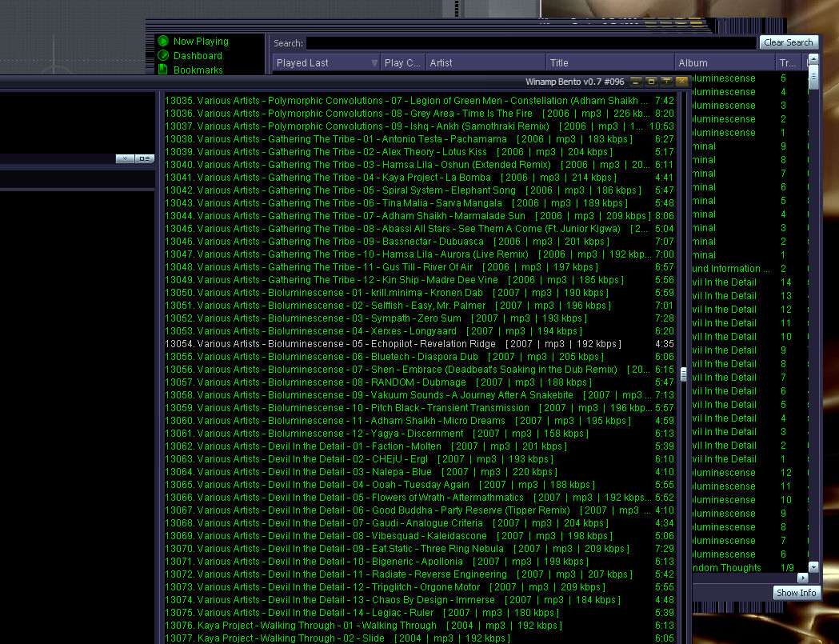
Task: Sort library by Artist column header
Action: (485, 62)
